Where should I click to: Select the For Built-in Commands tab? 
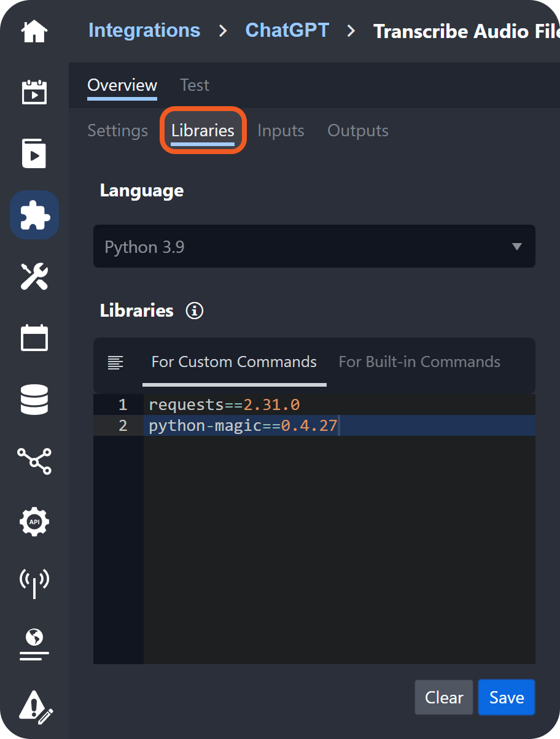tap(419, 362)
